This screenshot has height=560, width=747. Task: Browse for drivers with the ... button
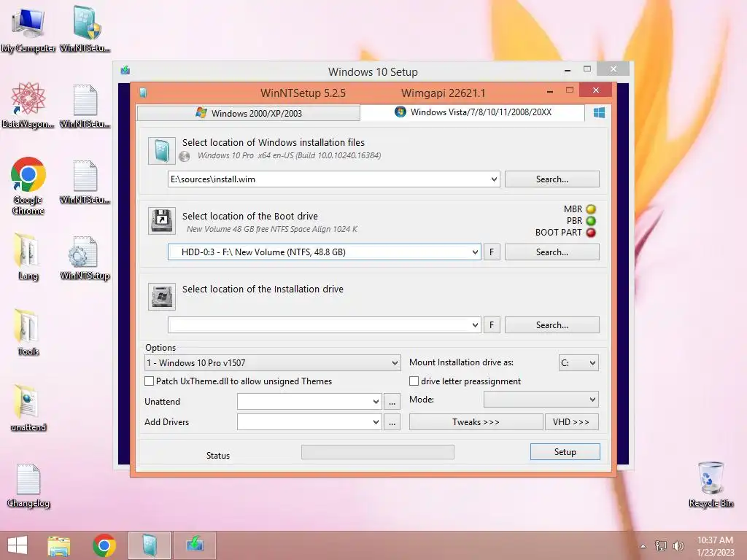tap(392, 422)
